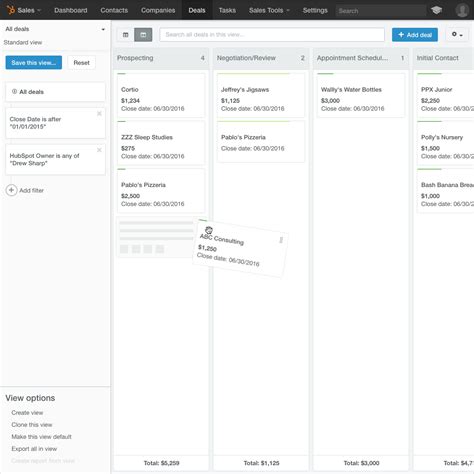This screenshot has width=474, height=474.
Task: Go to the Dashboard tab
Action: click(x=71, y=10)
